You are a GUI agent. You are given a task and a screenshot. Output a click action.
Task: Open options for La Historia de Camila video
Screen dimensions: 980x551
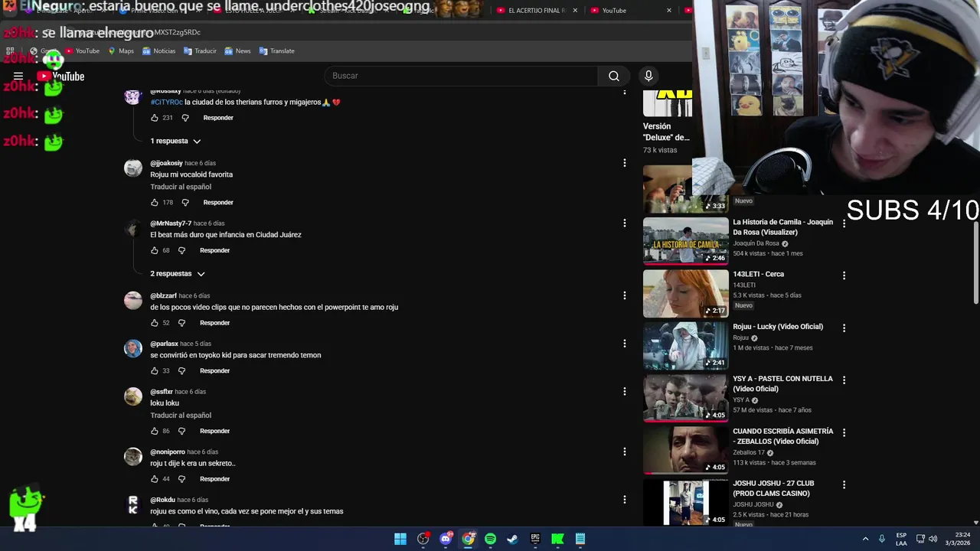(844, 223)
